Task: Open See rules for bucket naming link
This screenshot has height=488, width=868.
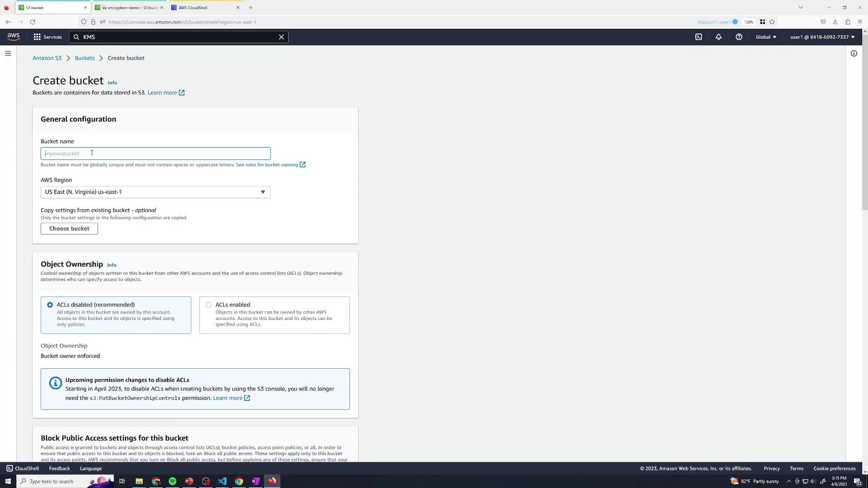Action: 267,165
